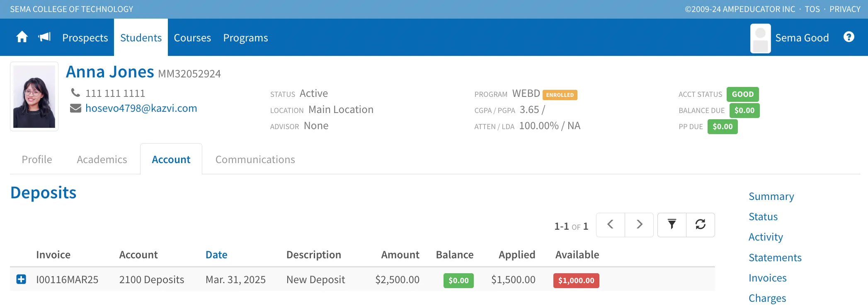Click the BALANCE DUE $0.00 badge
868x308 pixels.
(744, 111)
